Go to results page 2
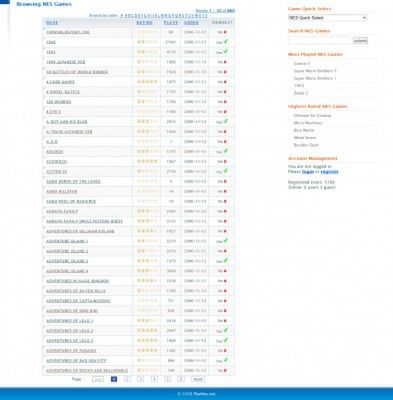The image size is (393, 400). click(x=127, y=379)
